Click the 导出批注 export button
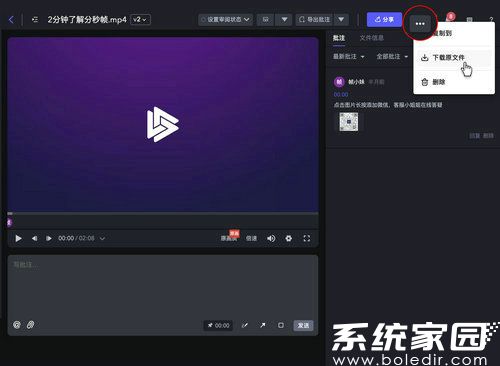 315,20
